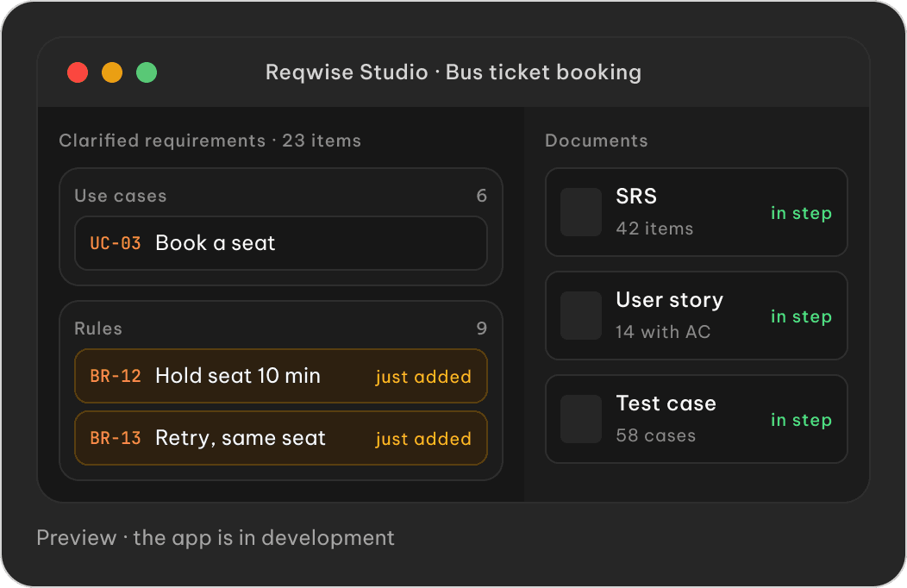Screen dimensions: 907x588
Task: Click the SRS document icon placeholder
Action: [x=581, y=211]
